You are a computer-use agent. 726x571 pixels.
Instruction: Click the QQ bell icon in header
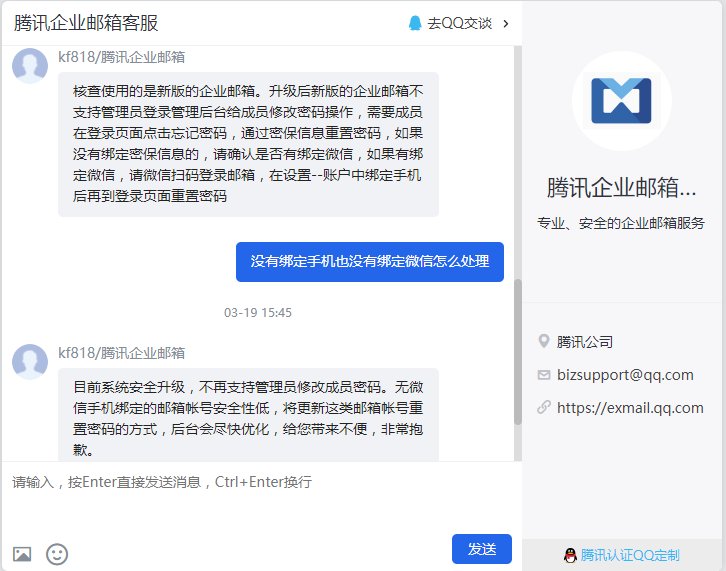coord(415,23)
